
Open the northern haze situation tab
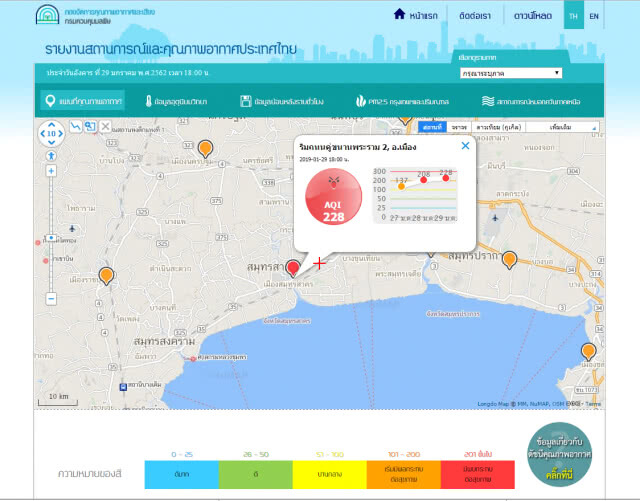[x=531, y=101]
